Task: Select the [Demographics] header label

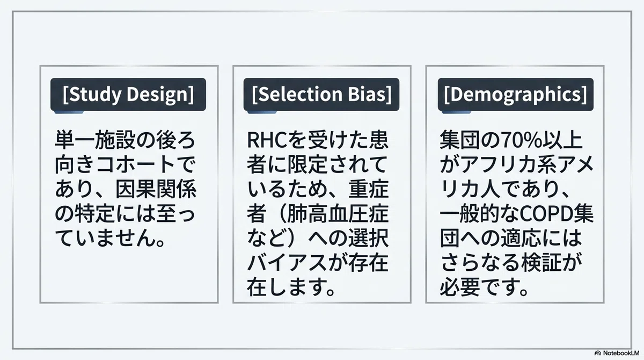Action: tap(515, 95)
